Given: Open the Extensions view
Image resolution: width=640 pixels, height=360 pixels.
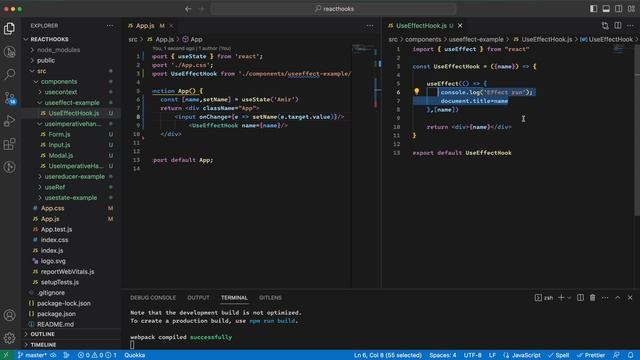Looking at the screenshot, I should 9,144.
